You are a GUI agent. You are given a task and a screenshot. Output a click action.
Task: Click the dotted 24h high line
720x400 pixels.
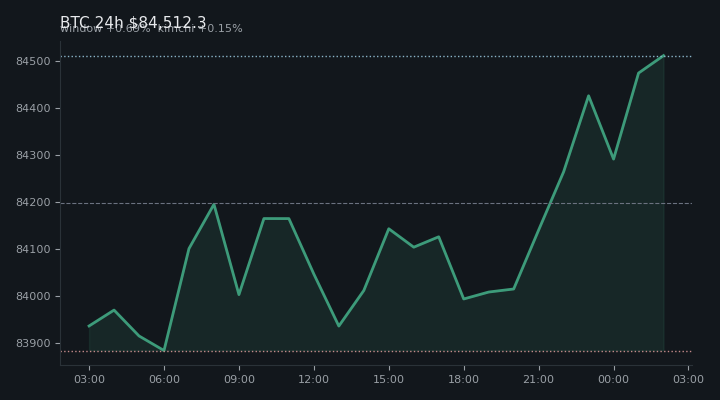[x=376, y=56]
